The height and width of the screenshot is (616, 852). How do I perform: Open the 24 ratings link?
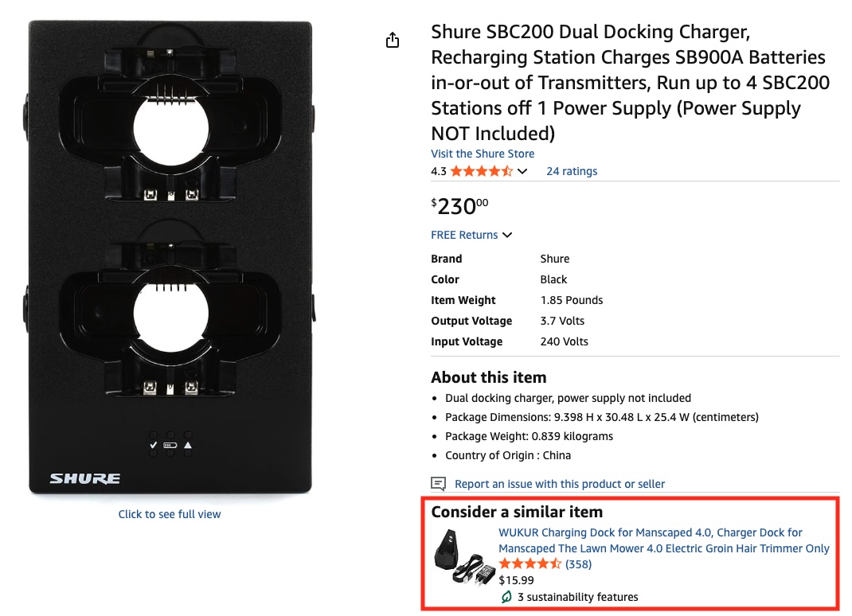[x=571, y=171]
